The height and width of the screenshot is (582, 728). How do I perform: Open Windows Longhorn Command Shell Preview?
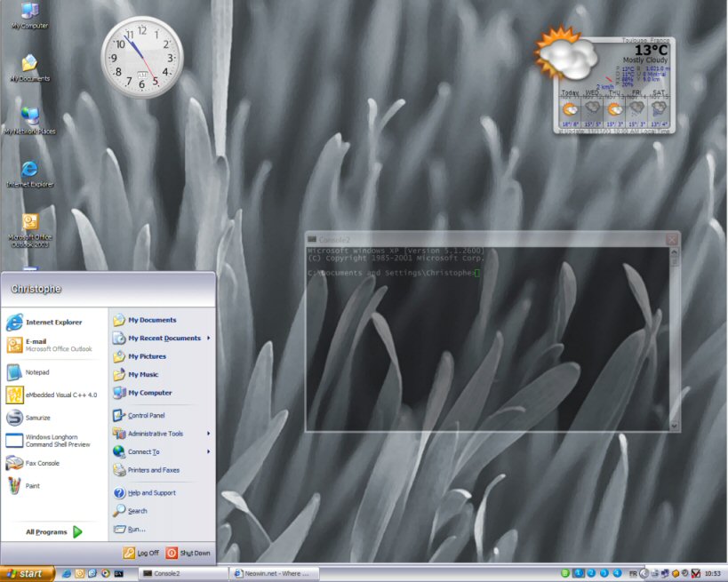coord(54,441)
